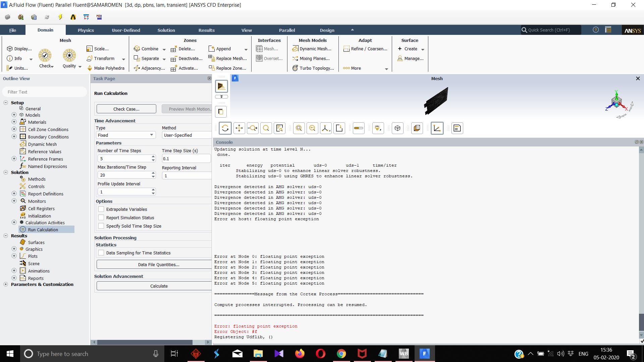Select the pan view tool
Image resolution: width=644 pixels, height=362 pixels.
[239, 128]
